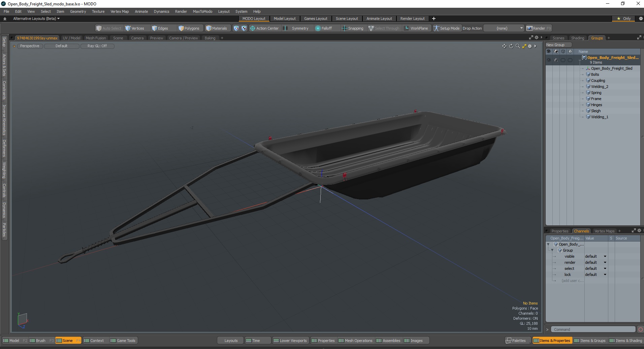The width and height of the screenshot is (644, 349).
Task: Toggle first checkbox in Open_Body_Freight_Sled group row
Action: click(563, 60)
